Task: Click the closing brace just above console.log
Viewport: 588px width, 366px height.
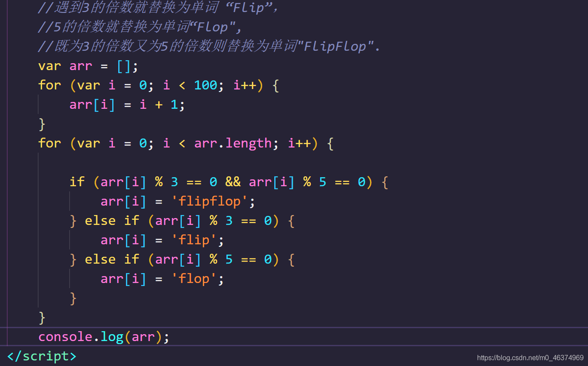Action: 42,317
